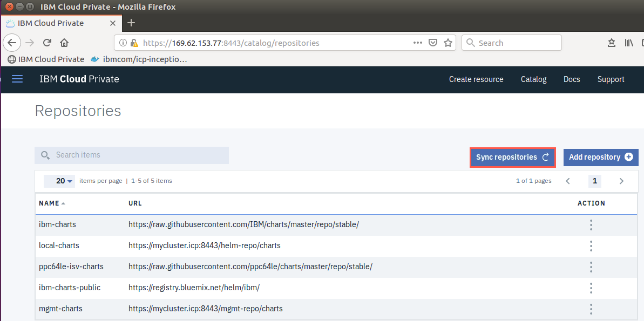Select the ibm-charts-public repository name
The image size is (644, 321).
tap(70, 288)
